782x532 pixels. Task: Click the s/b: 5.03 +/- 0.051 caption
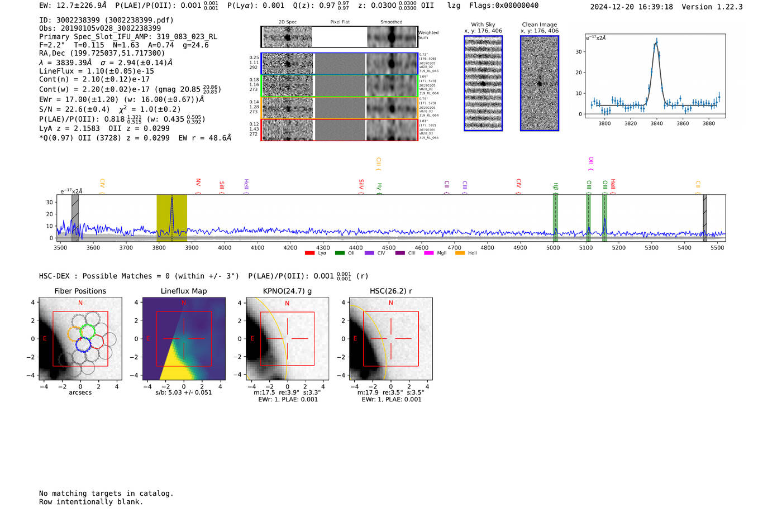184,392
